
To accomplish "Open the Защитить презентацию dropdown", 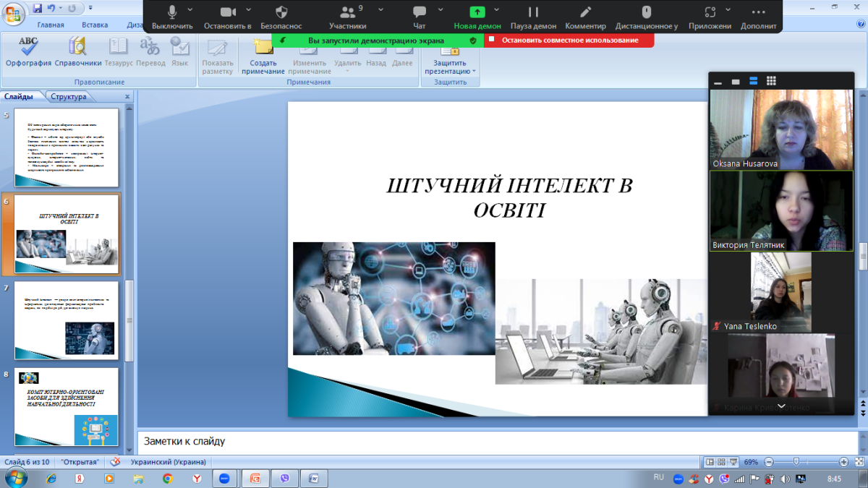I will click(x=450, y=67).
